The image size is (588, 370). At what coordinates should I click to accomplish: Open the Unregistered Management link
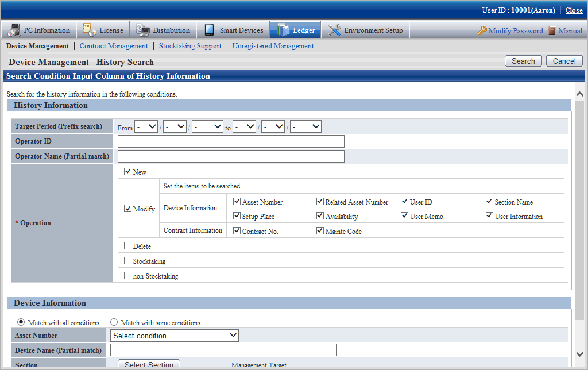[273, 46]
